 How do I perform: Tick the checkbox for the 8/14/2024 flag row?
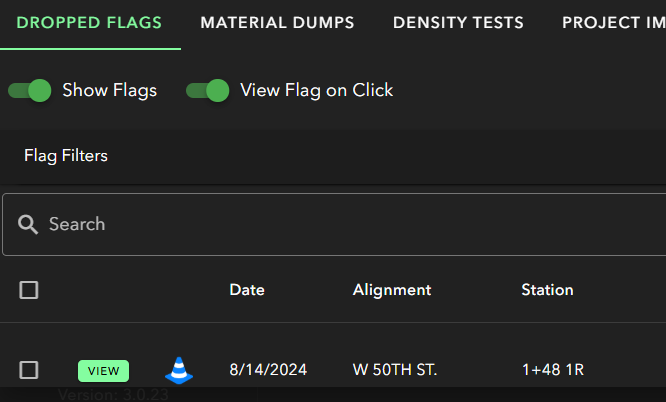(29, 370)
